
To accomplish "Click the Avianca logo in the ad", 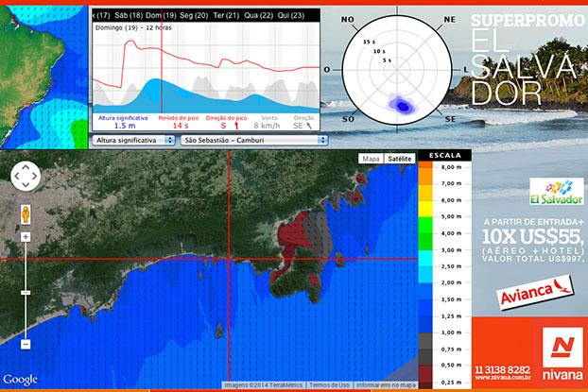I will click(535, 292).
